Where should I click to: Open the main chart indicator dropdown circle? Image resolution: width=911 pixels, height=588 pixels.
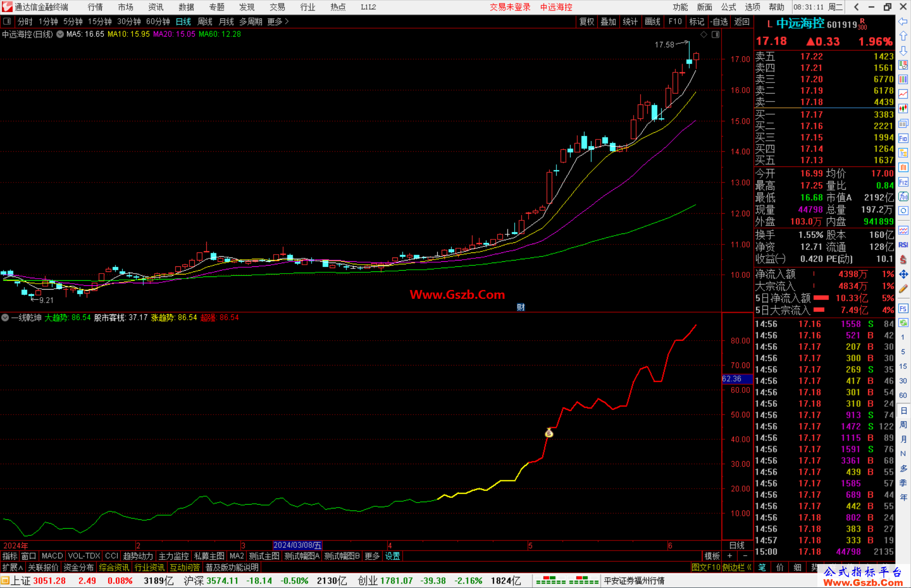tap(60, 34)
